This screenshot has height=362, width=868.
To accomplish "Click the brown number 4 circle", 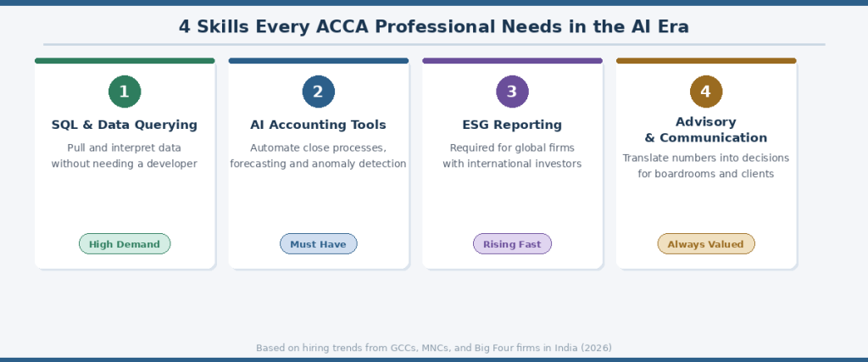I will [x=706, y=92].
